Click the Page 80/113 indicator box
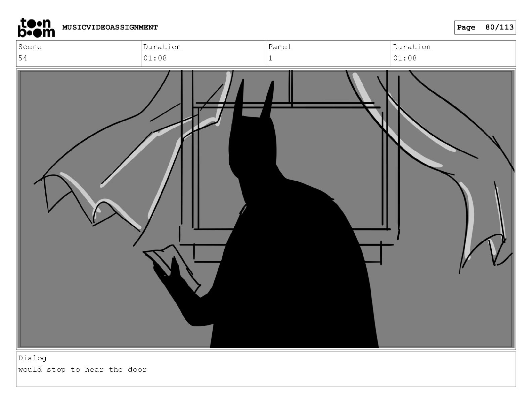Screen dimensions: 532x411 485,27
